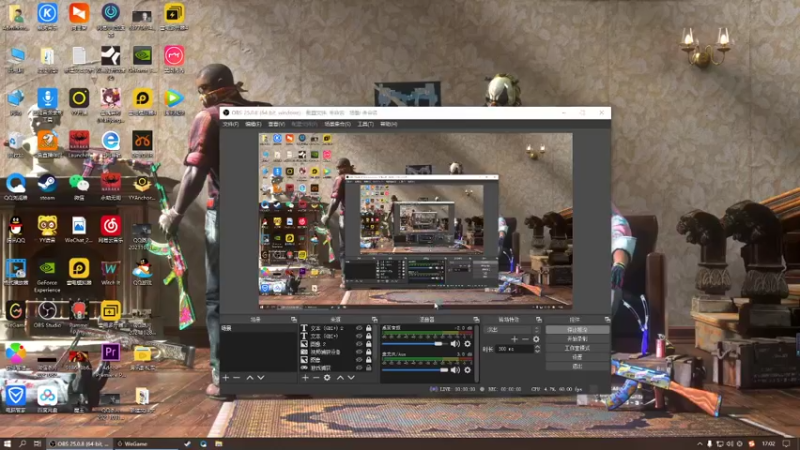
Task: Open the 帮助(H) menu
Action: click(x=389, y=124)
